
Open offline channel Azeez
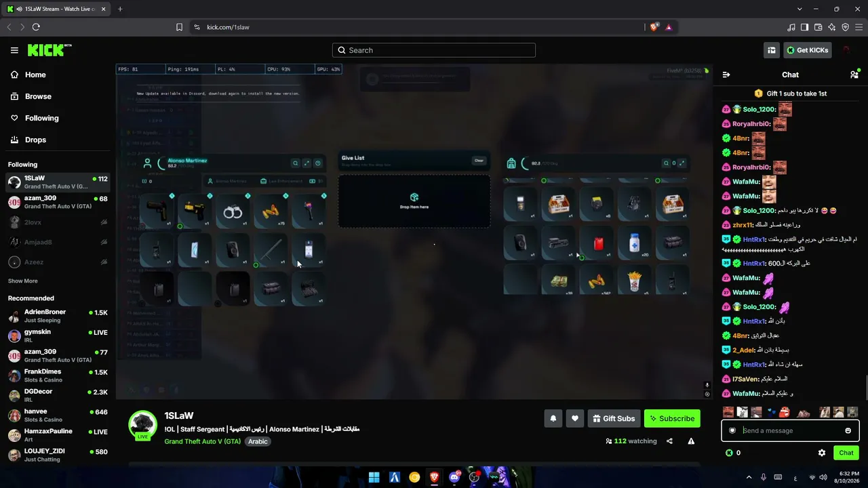pos(58,262)
